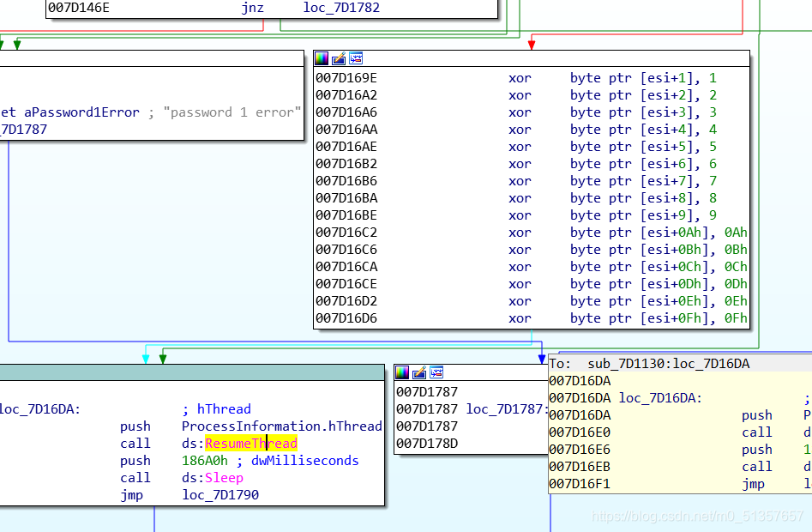Click the node color icon on the xor block
The width and height of the screenshot is (812, 532).
coord(322,58)
